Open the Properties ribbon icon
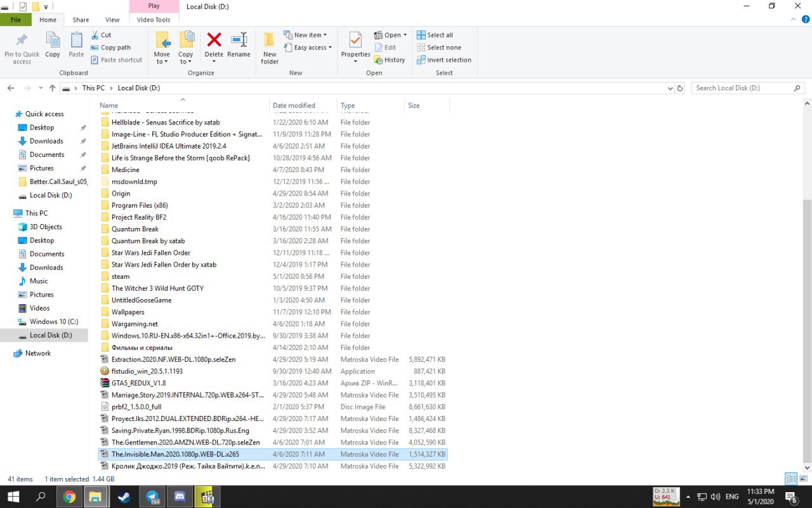This screenshot has width=812, height=508. coord(355,41)
